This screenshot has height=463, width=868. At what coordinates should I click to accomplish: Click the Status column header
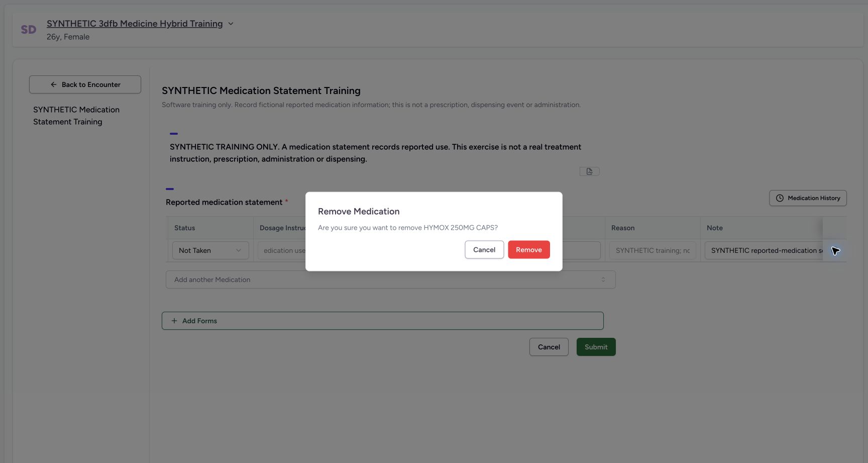pos(185,228)
